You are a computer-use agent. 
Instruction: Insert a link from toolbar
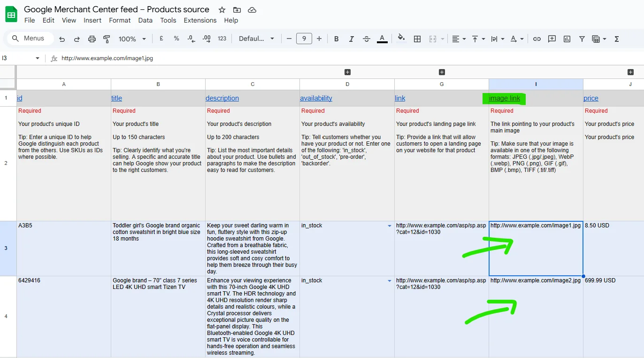pos(537,39)
